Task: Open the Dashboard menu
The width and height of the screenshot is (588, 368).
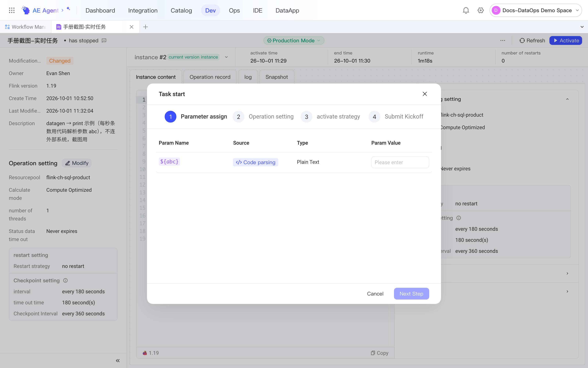Action: point(100,10)
